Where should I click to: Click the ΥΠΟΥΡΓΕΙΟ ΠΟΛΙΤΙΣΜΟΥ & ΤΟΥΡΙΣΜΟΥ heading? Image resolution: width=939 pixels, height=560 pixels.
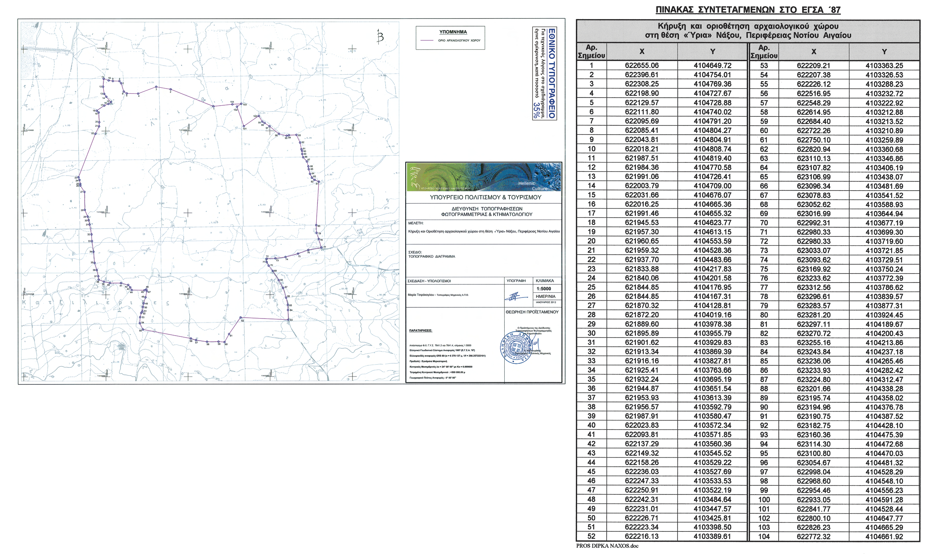(485, 197)
